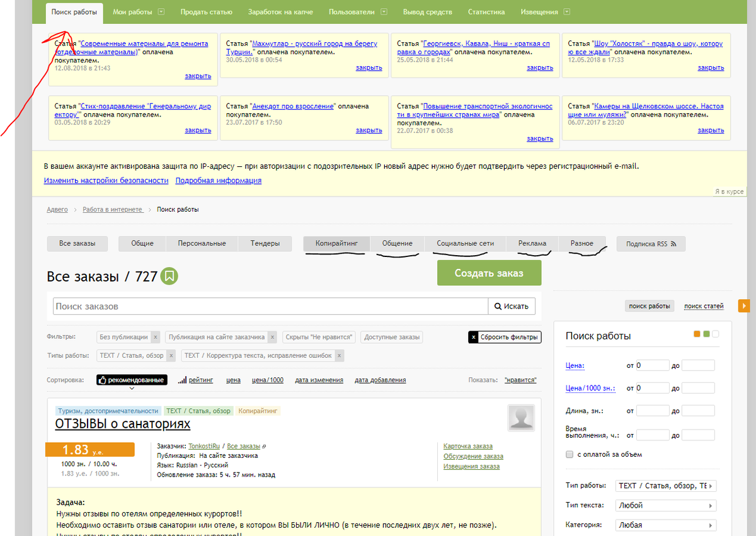Open the Тип текста dropdown

click(666, 505)
